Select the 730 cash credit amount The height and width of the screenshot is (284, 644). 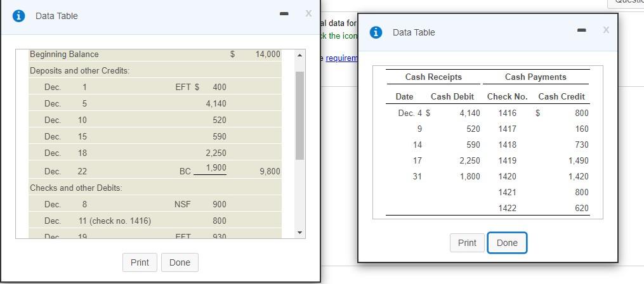tap(582, 145)
